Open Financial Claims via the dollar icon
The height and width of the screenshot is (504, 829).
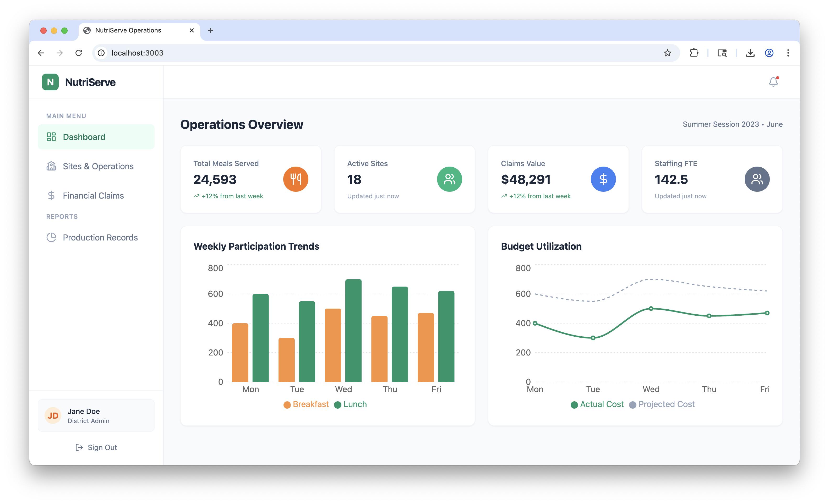51,195
